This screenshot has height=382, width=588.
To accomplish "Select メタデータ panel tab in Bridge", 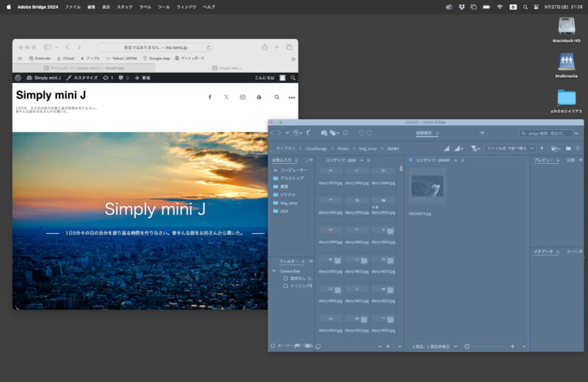I will click(543, 251).
